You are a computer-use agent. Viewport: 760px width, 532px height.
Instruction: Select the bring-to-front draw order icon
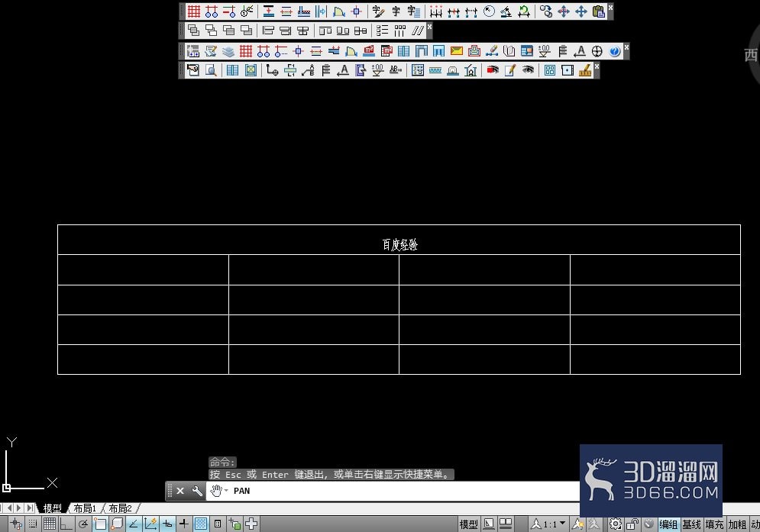coord(193,31)
